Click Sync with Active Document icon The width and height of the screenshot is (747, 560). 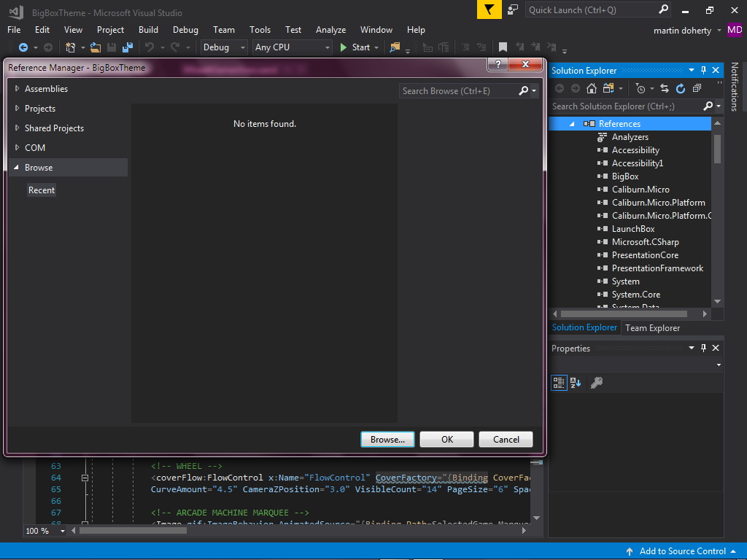pos(665,88)
